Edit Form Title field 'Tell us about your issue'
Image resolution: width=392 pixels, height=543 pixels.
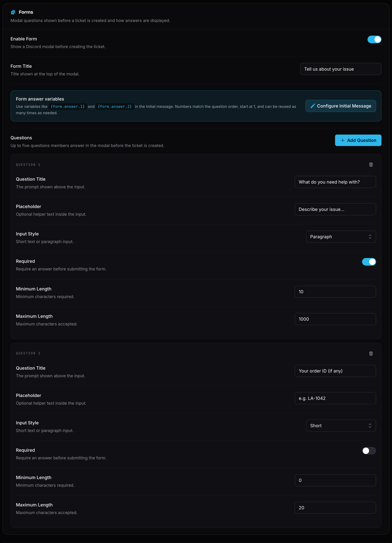pos(340,69)
